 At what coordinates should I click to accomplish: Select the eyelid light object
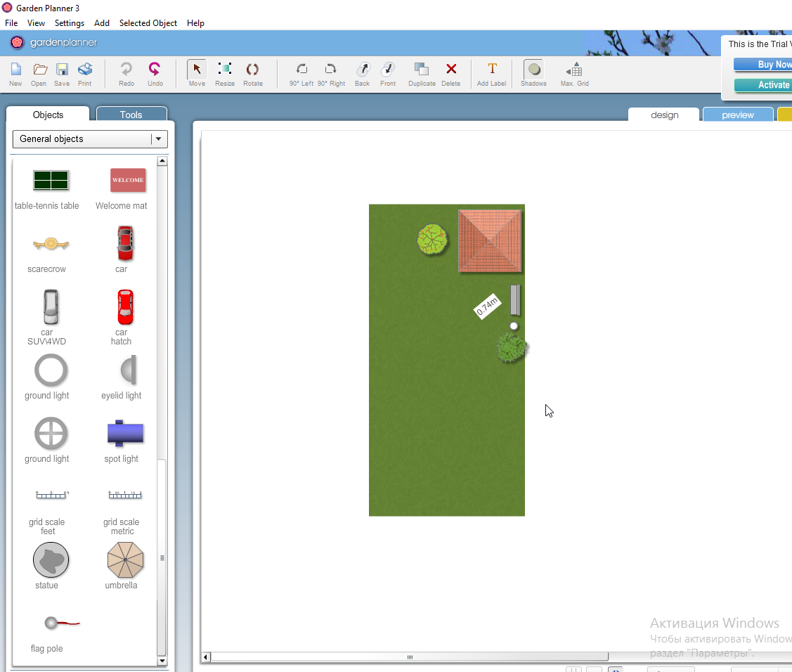[129, 370]
